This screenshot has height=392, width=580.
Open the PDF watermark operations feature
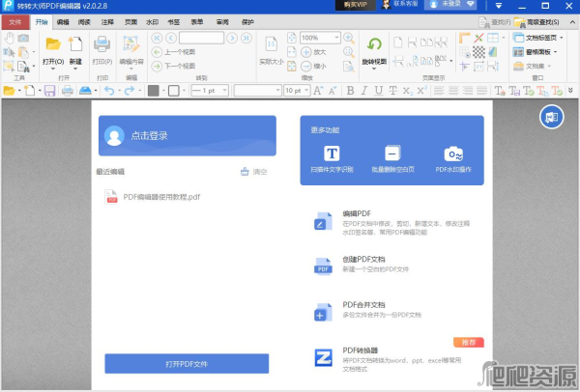pyautogui.click(x=453, y=158)
